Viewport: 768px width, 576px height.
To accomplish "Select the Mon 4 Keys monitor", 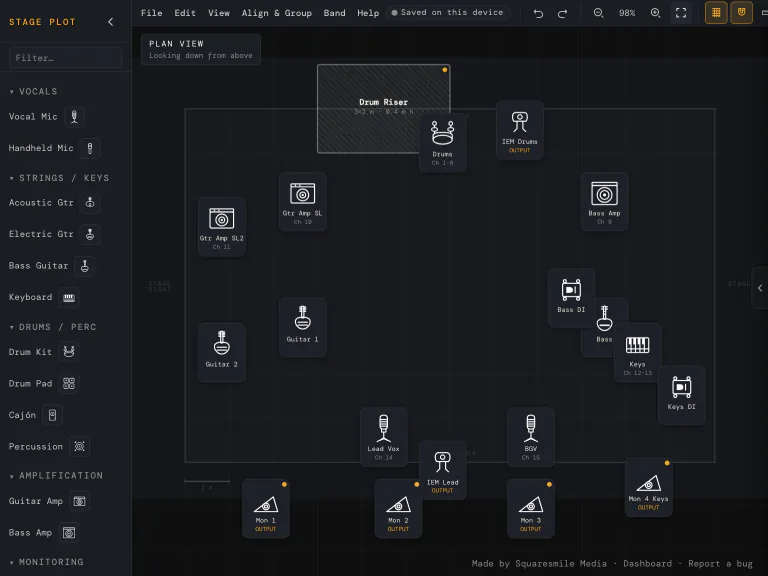I will 648,487.
